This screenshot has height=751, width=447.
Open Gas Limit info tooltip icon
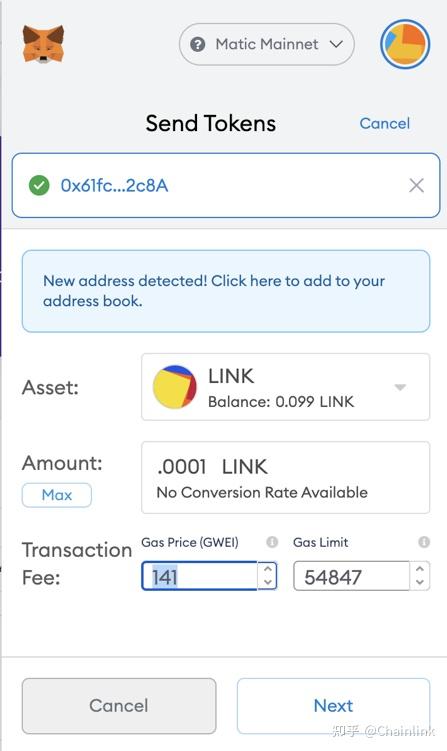424,542
